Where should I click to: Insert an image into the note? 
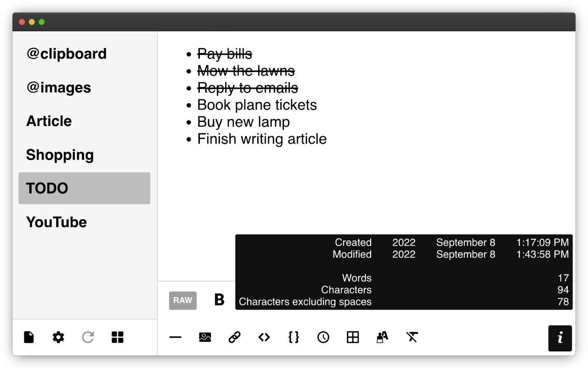click(205, 337)
